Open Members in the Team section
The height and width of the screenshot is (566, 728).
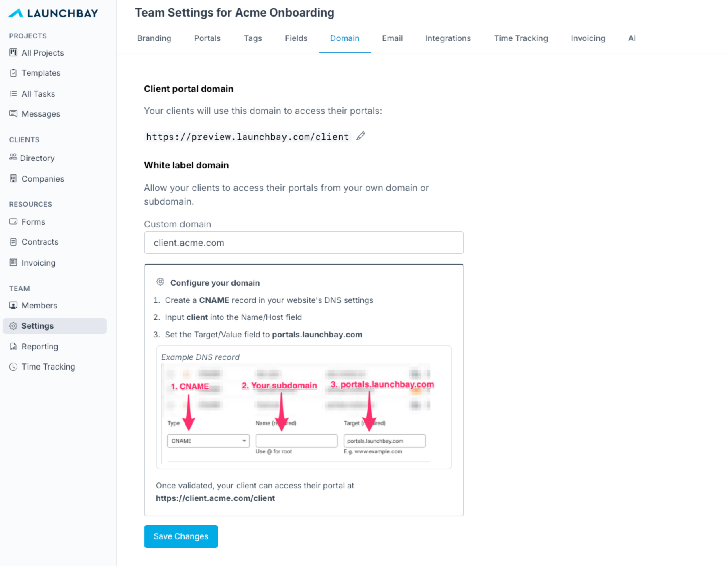pyautogui.click(x=39, y=306)
